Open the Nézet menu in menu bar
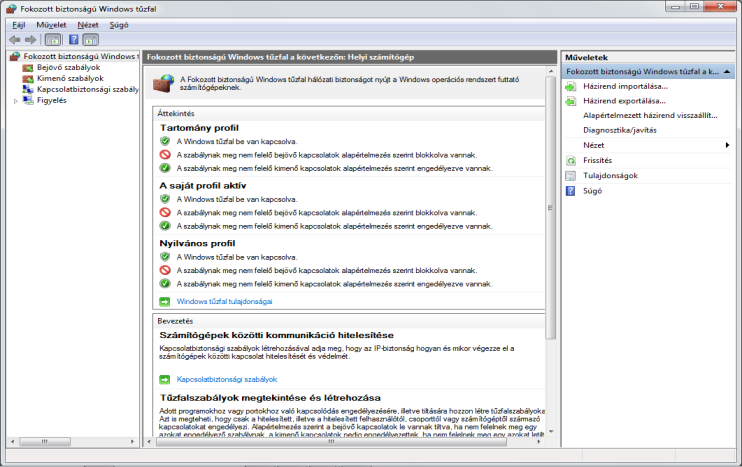 (x=88, y=25)
